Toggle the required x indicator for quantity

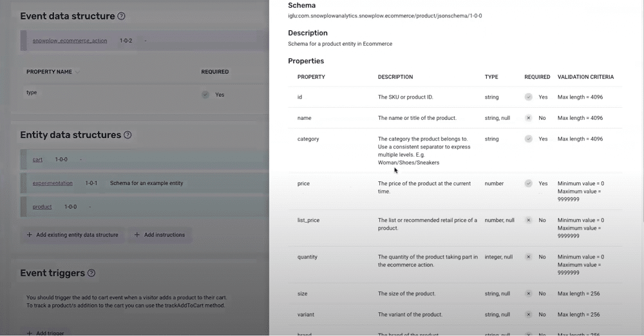[529, 257]
